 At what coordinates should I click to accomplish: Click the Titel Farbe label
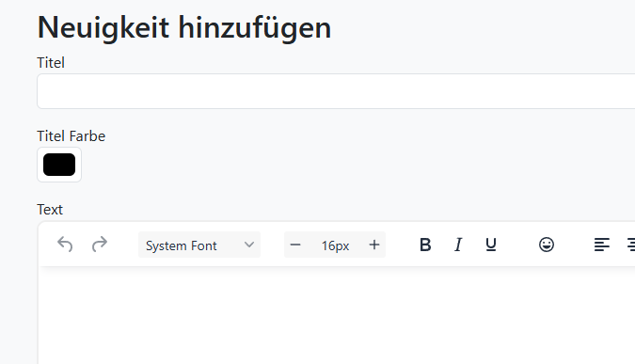tap(71, 136)
